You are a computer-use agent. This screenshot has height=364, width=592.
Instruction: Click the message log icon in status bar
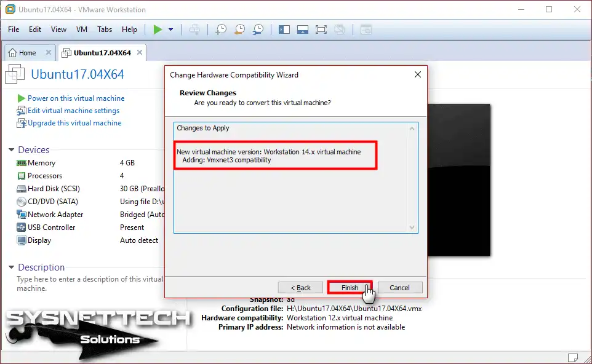[573, 357]
